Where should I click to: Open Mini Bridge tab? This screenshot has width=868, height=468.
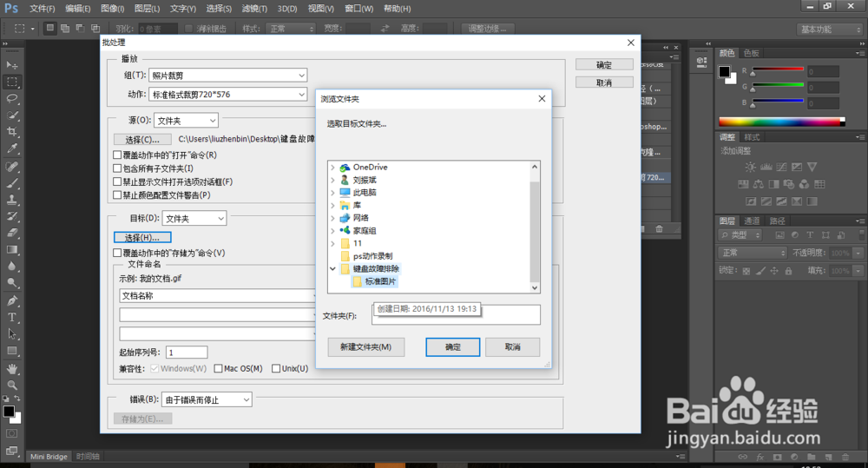pyautogui.click(x=49, y=457)
